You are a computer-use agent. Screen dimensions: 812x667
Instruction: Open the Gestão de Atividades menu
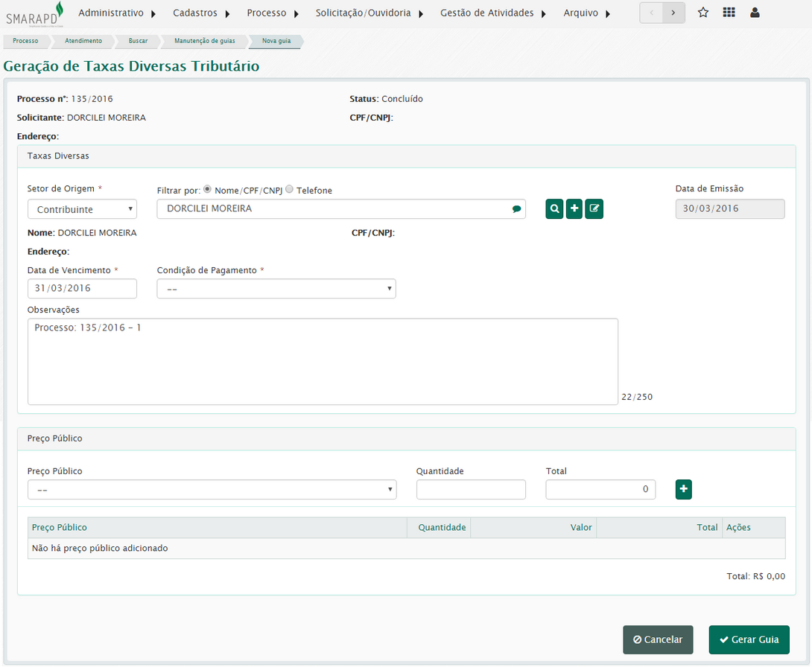(492, 13)
